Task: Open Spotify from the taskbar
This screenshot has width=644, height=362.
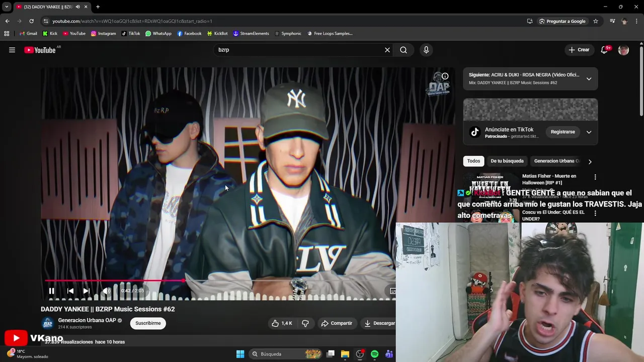Action: 374,354
